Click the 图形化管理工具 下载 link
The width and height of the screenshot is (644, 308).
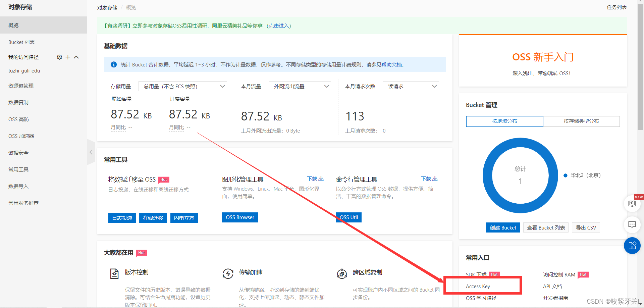tap(312, 179)
